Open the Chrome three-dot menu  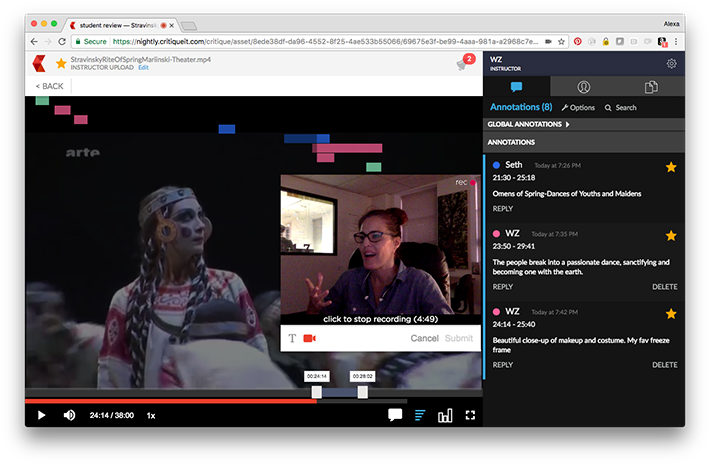coord(676,42)
